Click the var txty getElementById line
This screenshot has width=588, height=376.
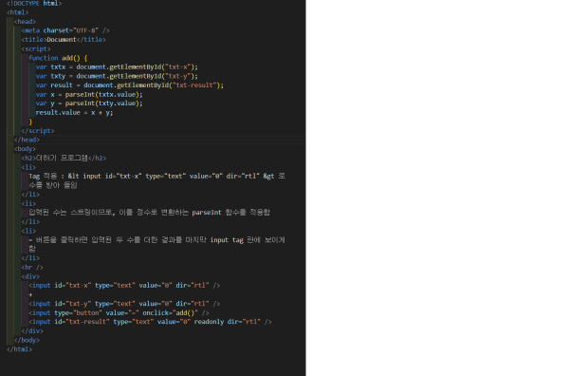[x=117, y=76]
